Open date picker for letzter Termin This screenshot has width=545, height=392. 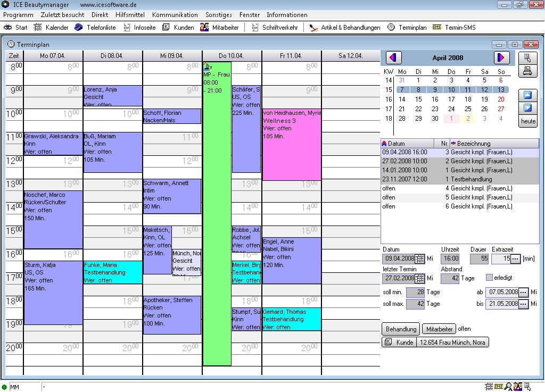(419, 278)
